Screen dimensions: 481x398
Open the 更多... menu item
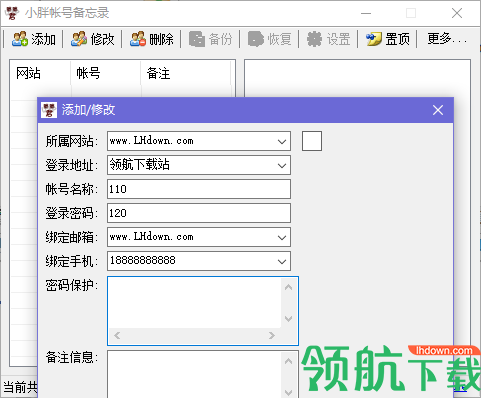point(447,39)
